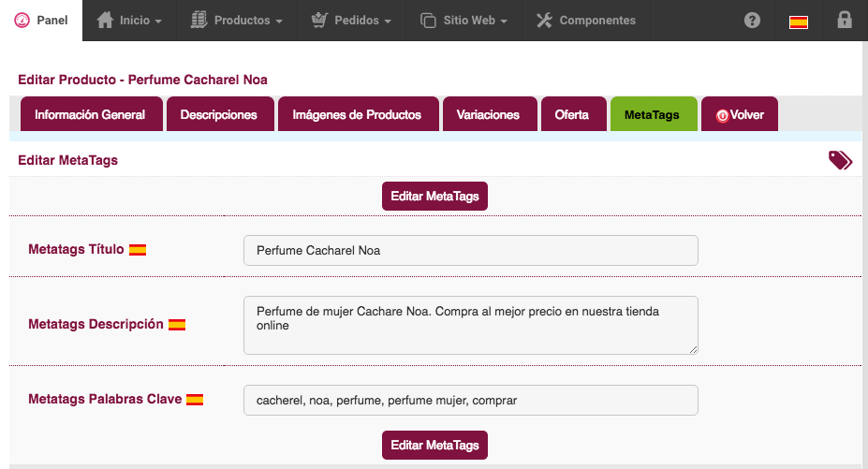Screen dimensions: 868x469
Task: Open the Componentes menu
Action: [x=585, y=21]
